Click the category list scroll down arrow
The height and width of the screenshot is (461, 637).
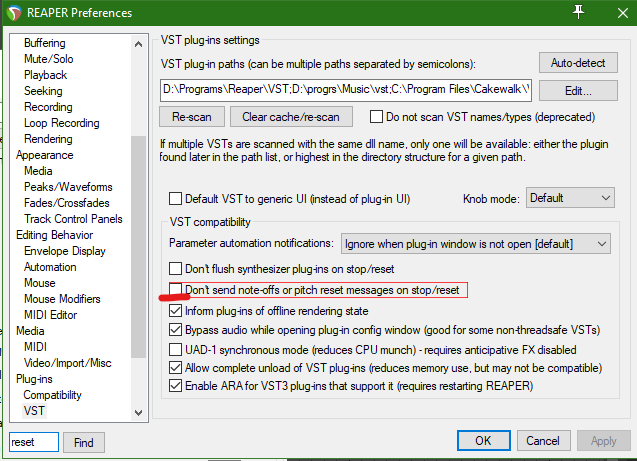139,413
